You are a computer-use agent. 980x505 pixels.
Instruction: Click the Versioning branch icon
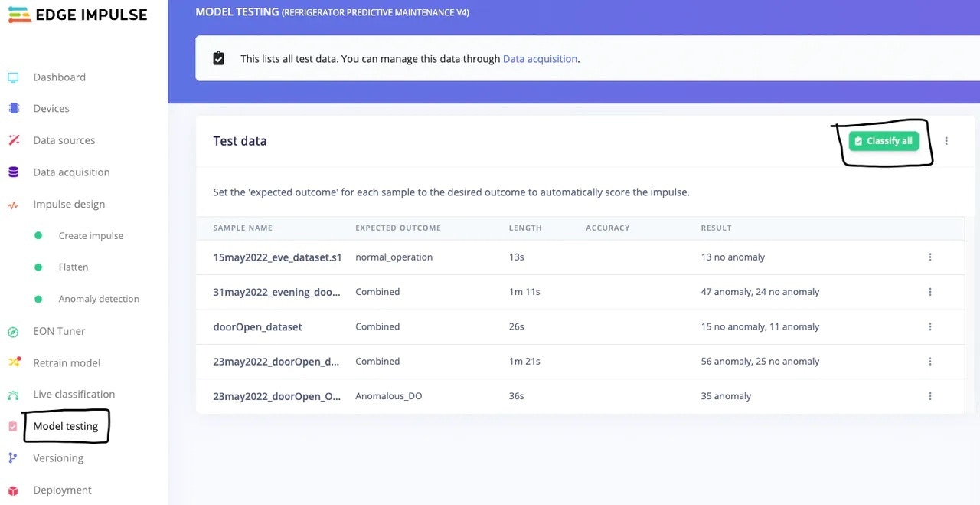pos(13,458)
